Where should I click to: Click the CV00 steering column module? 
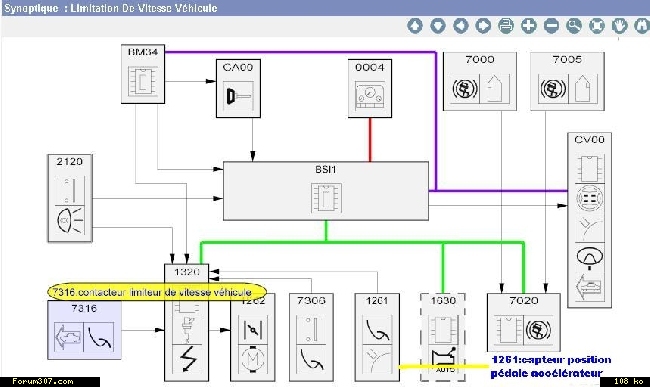(589, 220)
